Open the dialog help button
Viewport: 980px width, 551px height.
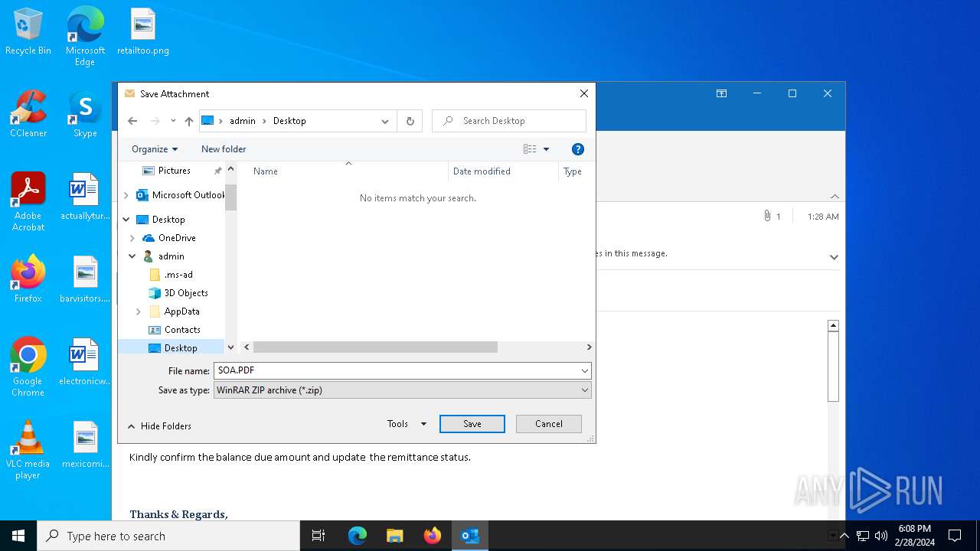click(x=578, y=149)
